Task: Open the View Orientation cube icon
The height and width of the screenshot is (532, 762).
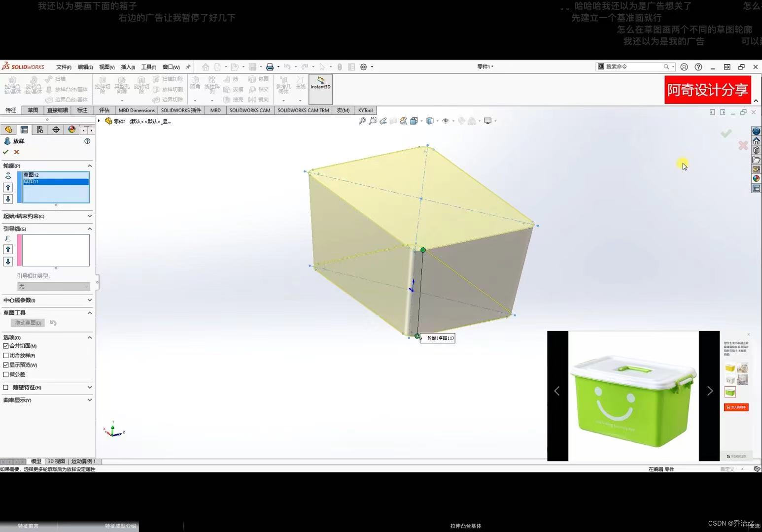Action: [414, 121]
